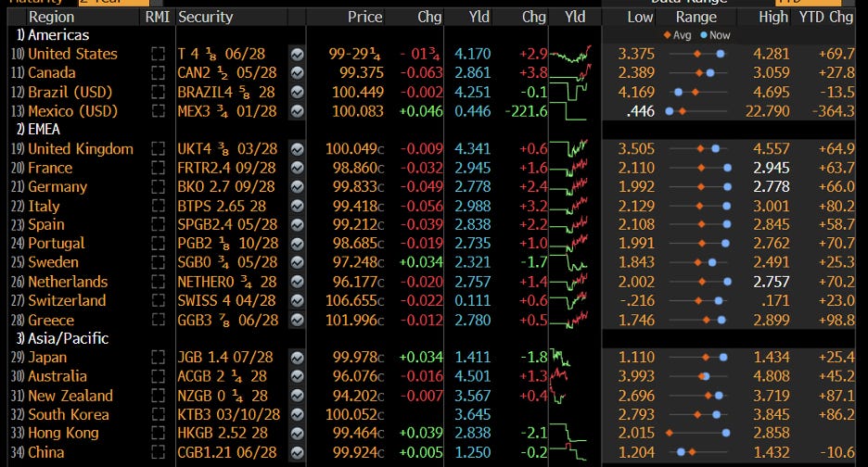
Task: Open chart icon for KTB3 03/10/28
Action: [298, 415]
